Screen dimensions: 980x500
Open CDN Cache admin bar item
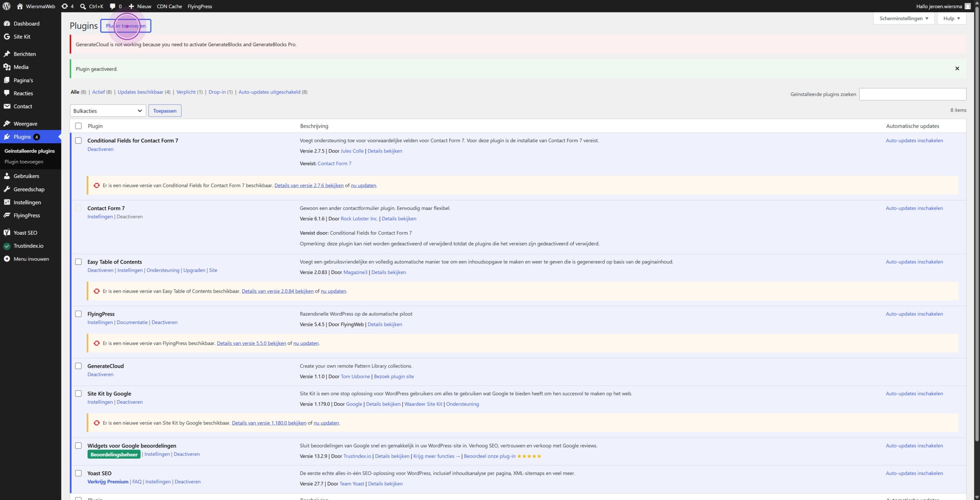[169, 6]
